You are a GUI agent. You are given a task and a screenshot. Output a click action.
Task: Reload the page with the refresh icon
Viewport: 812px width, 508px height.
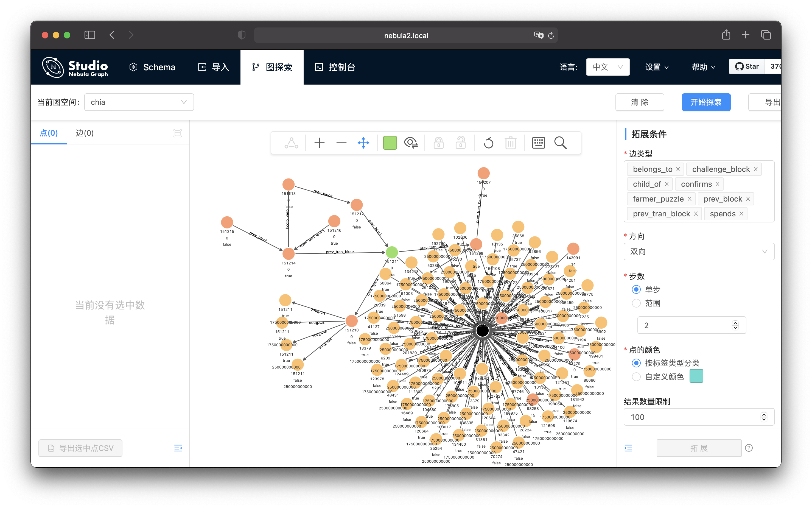tap(551, 35)
